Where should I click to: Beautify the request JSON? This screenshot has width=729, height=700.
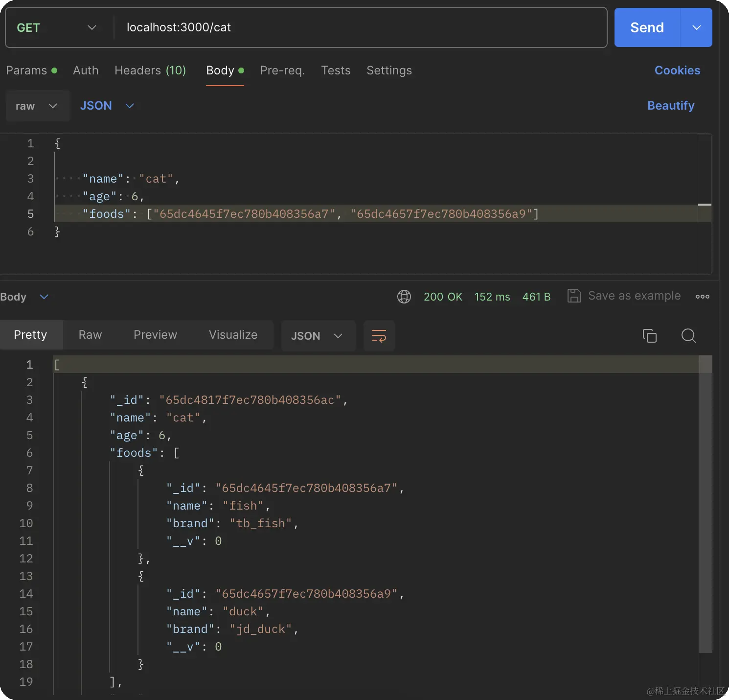pos(671,106)
